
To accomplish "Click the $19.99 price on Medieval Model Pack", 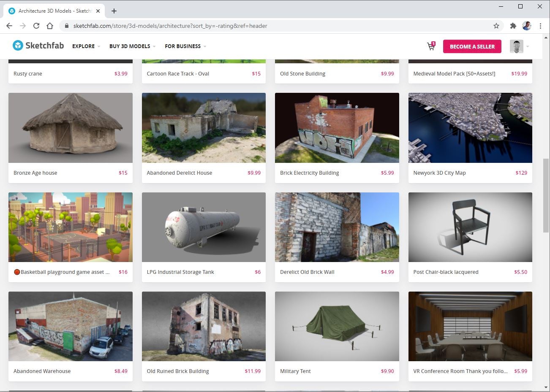I will pos(519,73).
